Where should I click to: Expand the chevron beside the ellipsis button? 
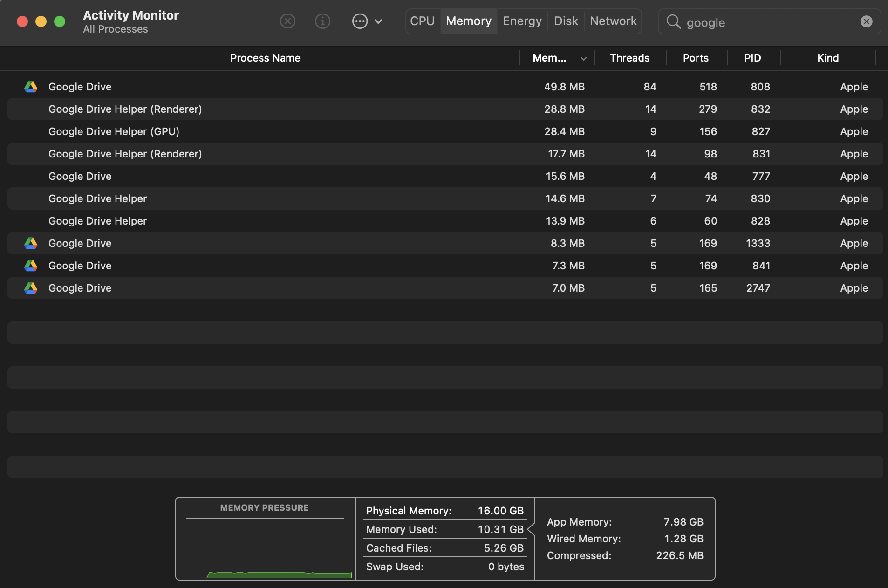tap(378, 21)
